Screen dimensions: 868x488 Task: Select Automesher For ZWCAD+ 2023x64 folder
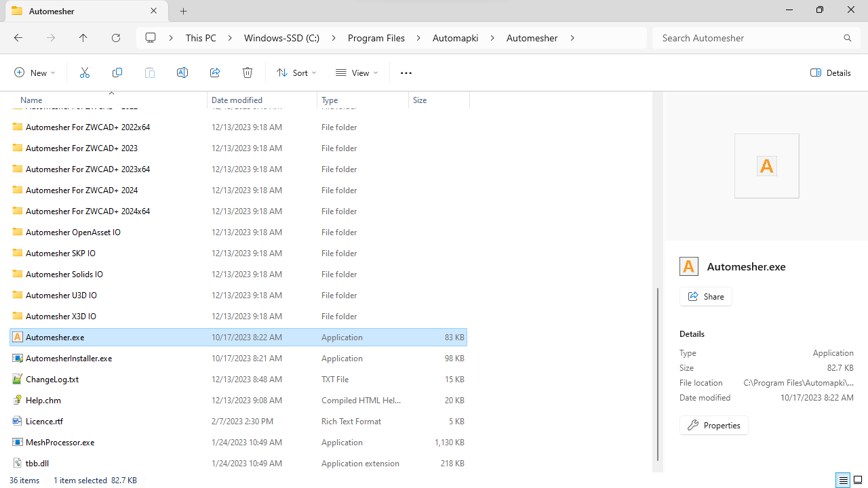(238, 169)
